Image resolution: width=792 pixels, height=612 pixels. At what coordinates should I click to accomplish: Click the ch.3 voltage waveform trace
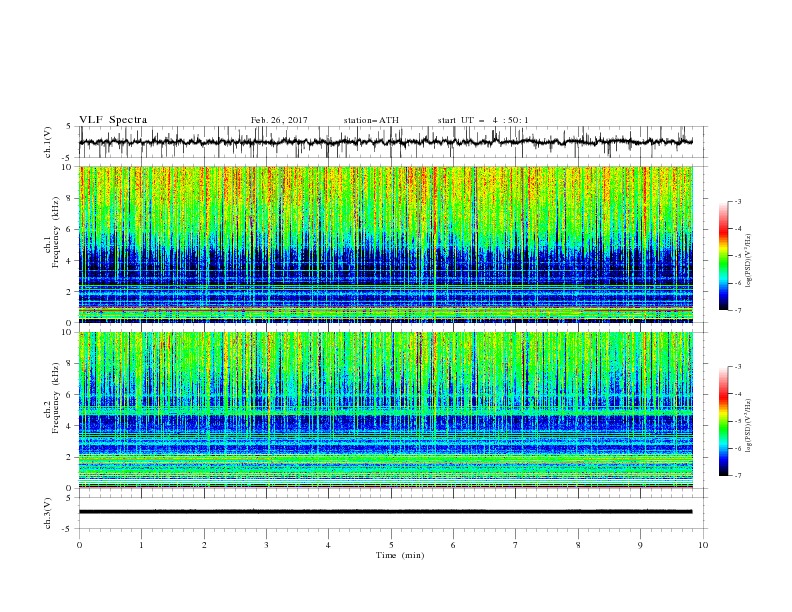coord(386,512)
